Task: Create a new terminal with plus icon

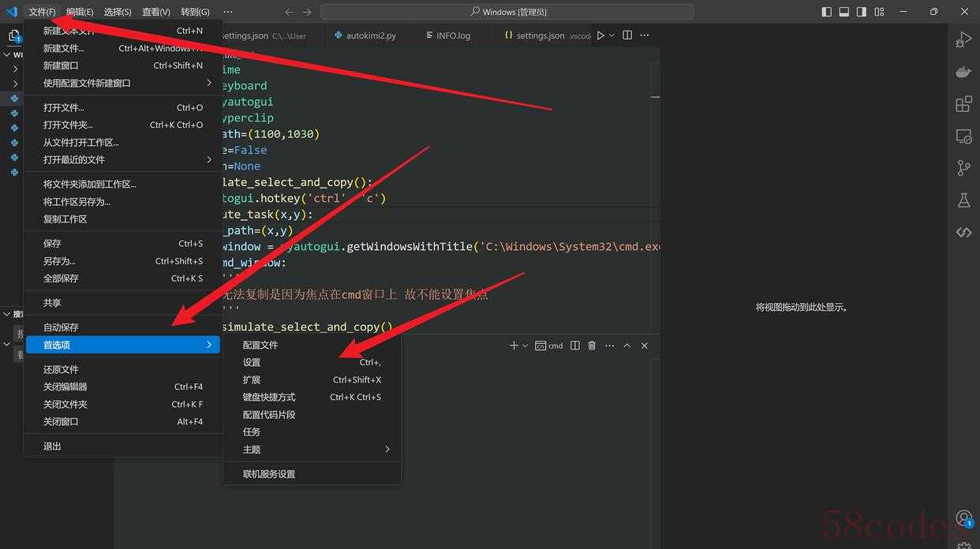Action: point(514,345)
